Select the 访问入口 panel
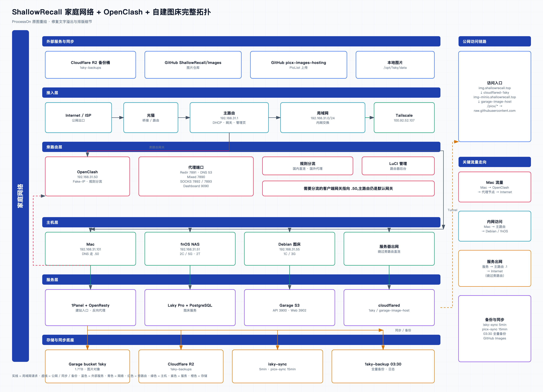543x392 pixels. coord(495,96)
